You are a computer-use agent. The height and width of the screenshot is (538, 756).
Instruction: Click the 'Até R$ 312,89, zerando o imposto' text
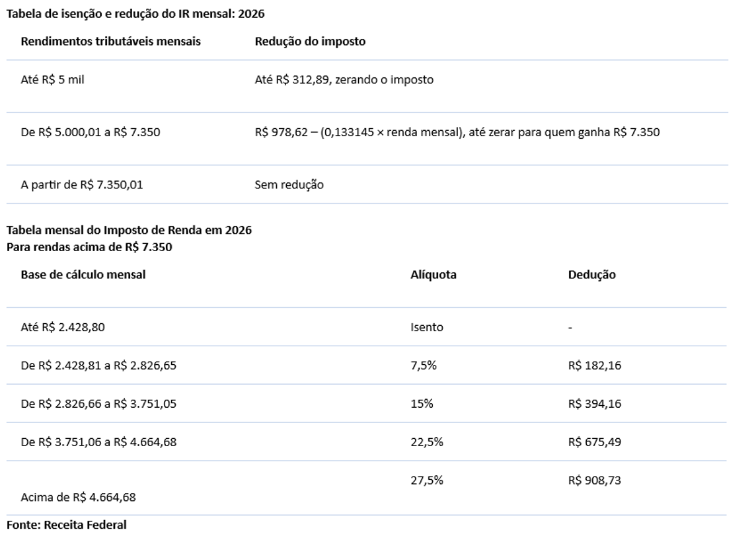click(x=344, y=81)
